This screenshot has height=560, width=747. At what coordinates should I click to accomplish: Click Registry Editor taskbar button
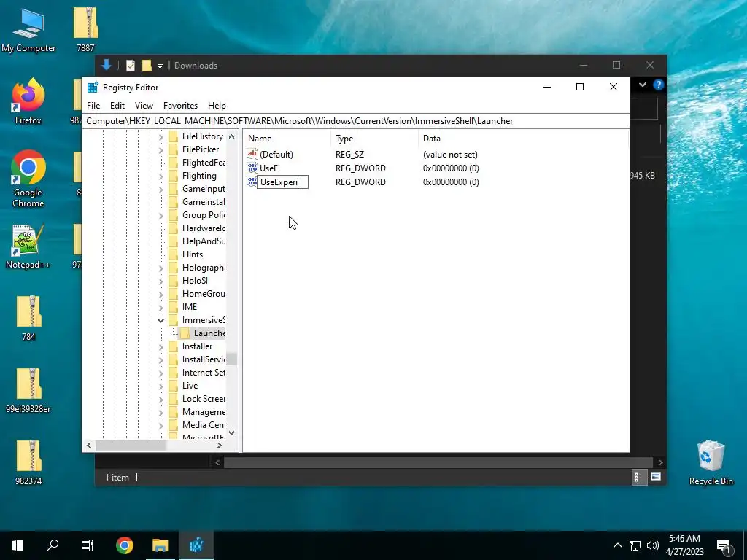click(x=196, y=545)
